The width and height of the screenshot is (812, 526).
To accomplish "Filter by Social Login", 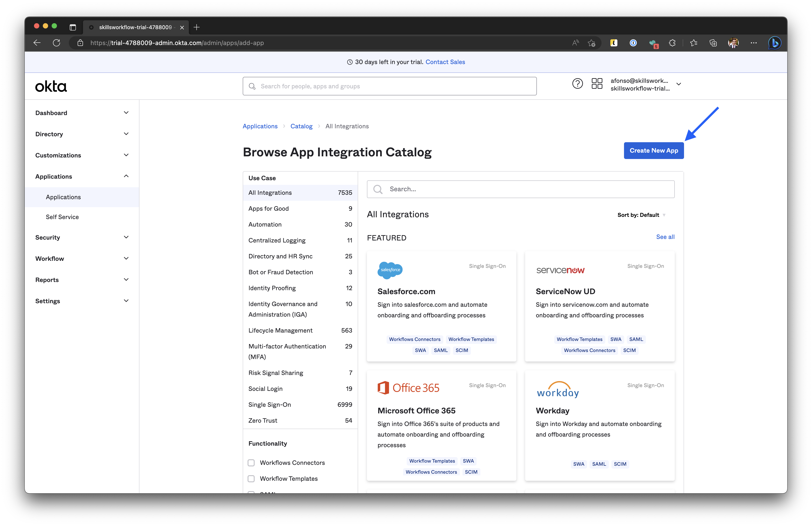I will click(300, 389).
